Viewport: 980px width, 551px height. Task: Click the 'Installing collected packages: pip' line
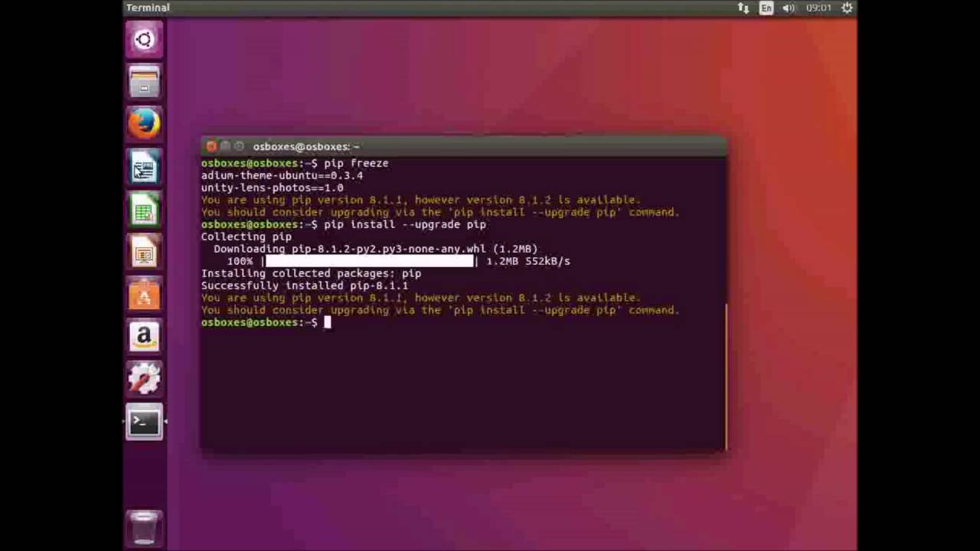(311, 273)
